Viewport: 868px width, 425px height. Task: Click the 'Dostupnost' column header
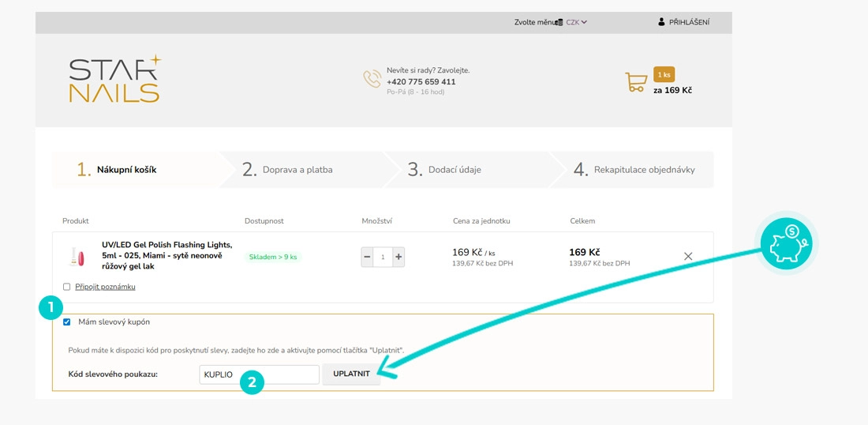pyautogui.click(x=264, y=221)
